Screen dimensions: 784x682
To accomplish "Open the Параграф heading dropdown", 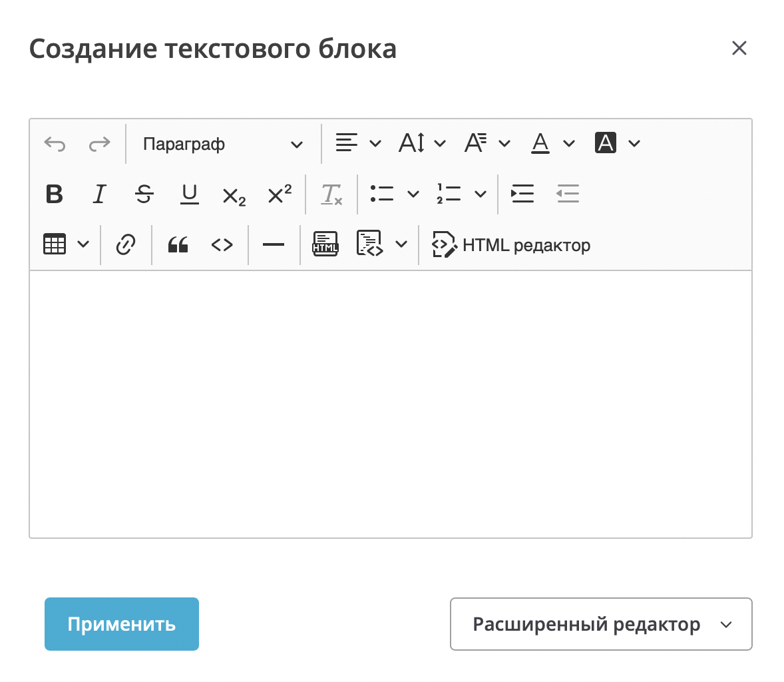I will 223,144.
